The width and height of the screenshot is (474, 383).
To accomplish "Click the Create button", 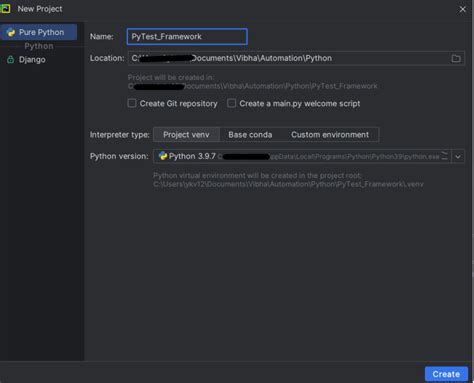I will click(446, 374).
